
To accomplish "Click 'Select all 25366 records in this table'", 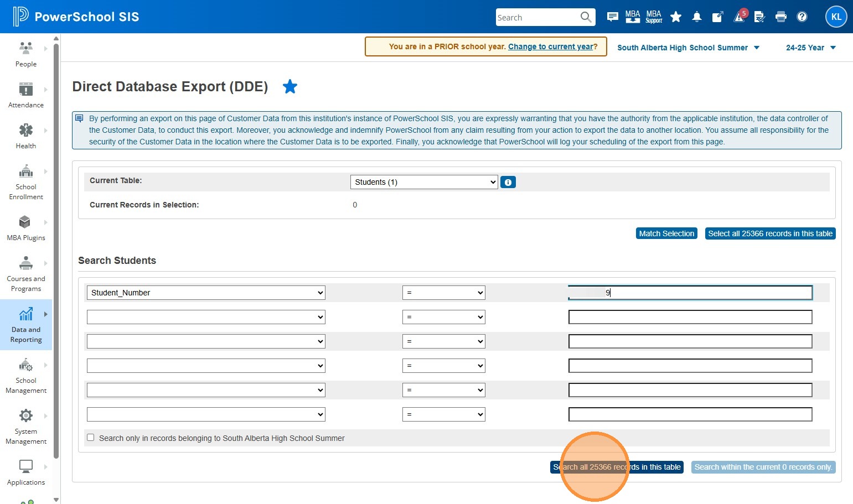I will [x=770, y=233].
